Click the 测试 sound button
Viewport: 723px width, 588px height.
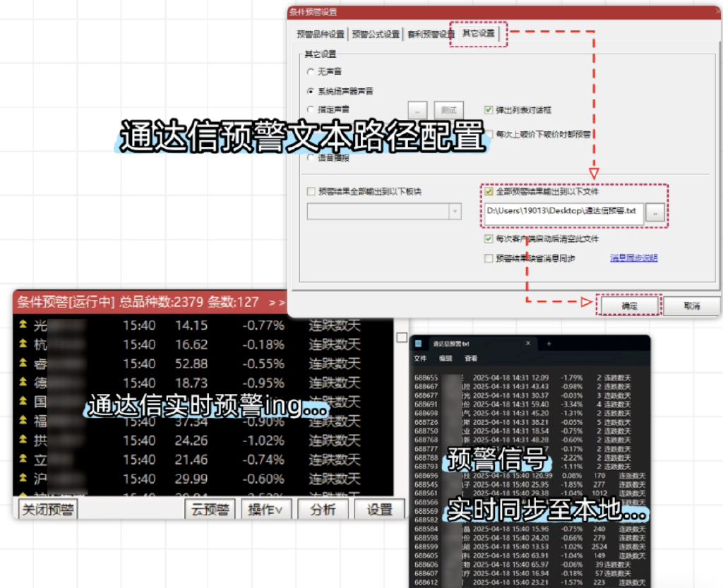448,110
